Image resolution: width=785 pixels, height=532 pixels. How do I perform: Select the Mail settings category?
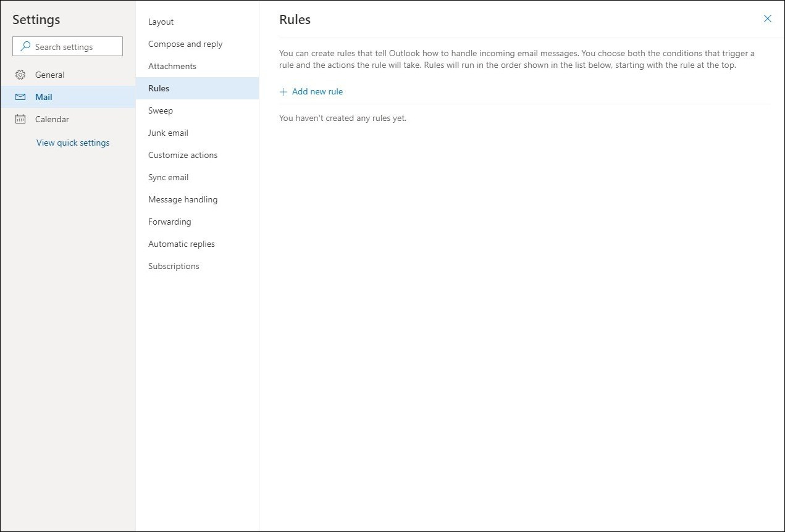click(68, 97)
